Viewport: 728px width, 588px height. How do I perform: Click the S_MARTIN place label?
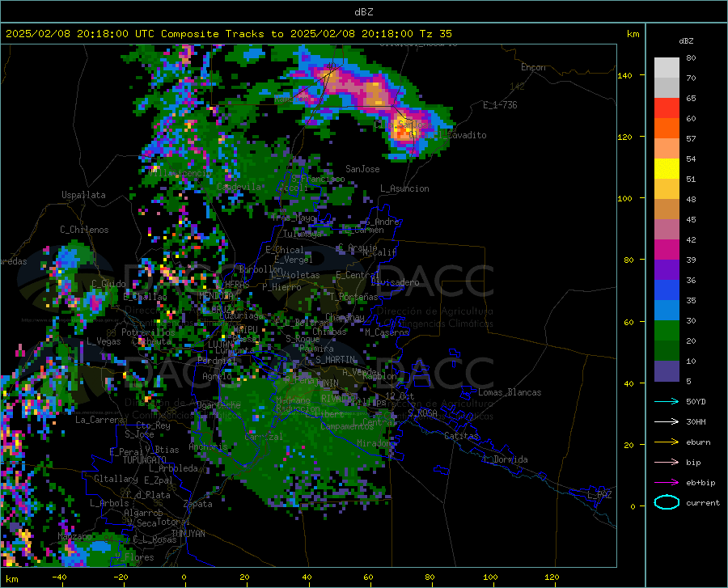tap(335, 360)
